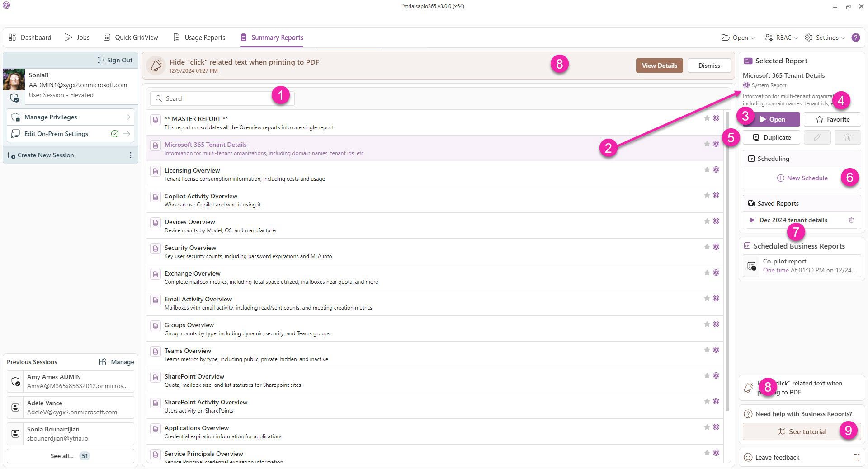Expand the RBAC dropdown menu

coord(781,38)
